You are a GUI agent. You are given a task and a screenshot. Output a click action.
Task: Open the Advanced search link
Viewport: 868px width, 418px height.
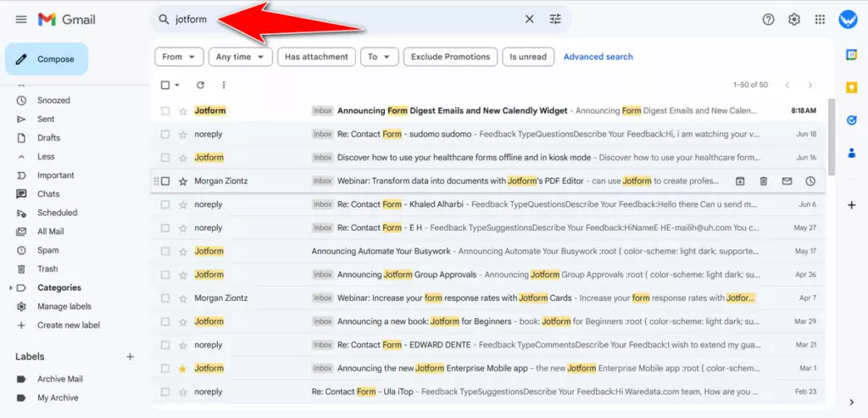(x=598, y=57)
